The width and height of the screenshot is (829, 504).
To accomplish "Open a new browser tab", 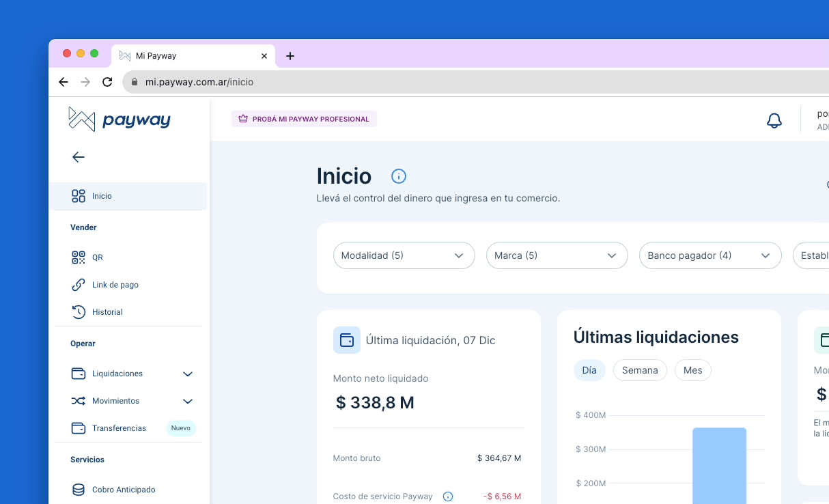I will pyautogui.click(x=290, y=56).
